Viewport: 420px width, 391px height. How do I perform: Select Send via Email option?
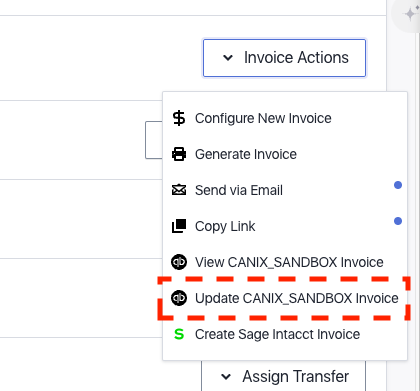[x=285, y=190]
